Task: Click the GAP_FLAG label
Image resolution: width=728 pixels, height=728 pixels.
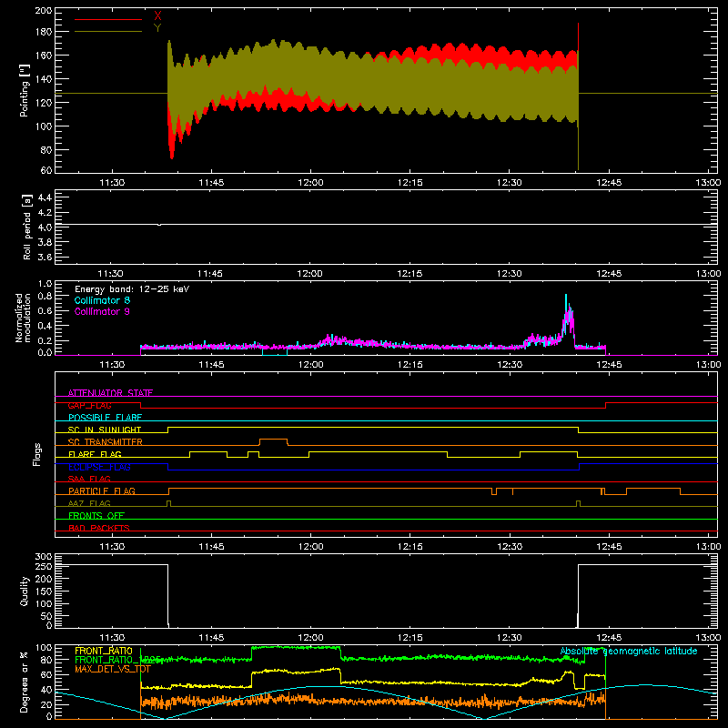Action: point(89,405)
